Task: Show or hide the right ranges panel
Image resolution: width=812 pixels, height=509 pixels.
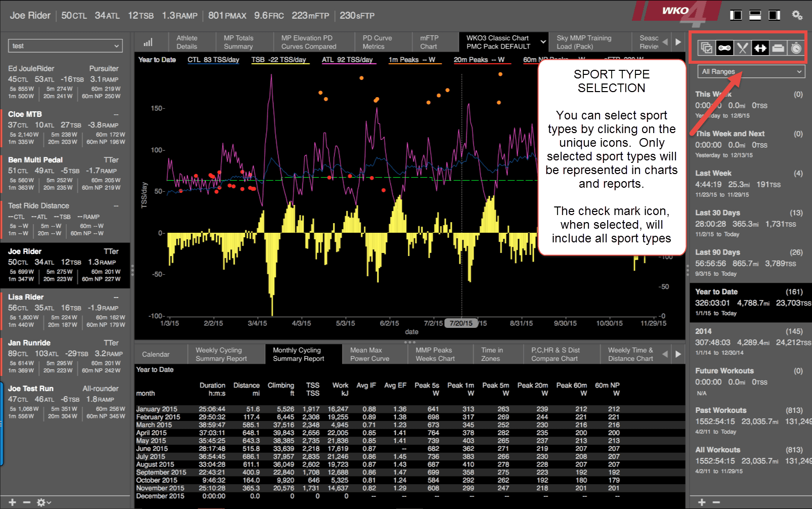Action: (775, 15)
